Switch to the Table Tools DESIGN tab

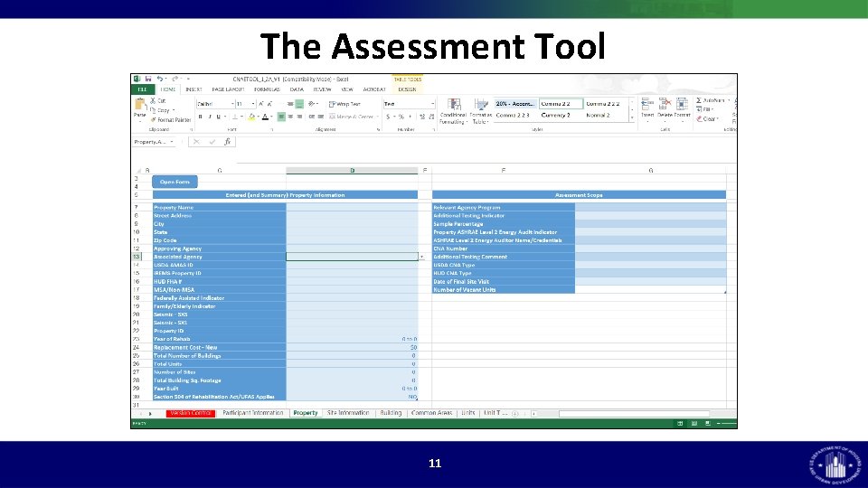pos(407,89)
